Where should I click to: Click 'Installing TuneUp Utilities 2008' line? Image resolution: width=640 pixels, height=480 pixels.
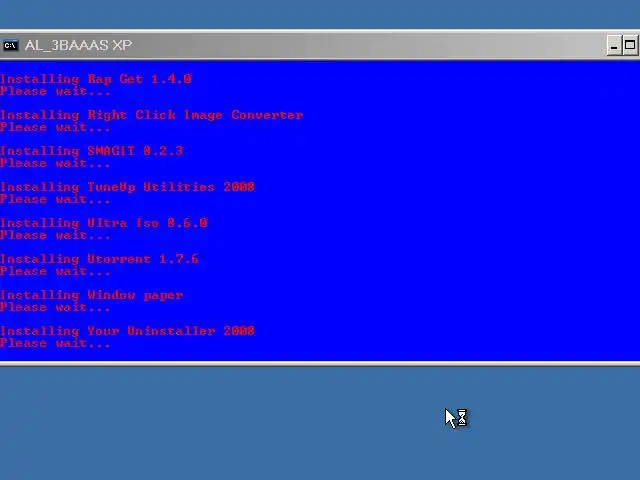click(127, 187)
